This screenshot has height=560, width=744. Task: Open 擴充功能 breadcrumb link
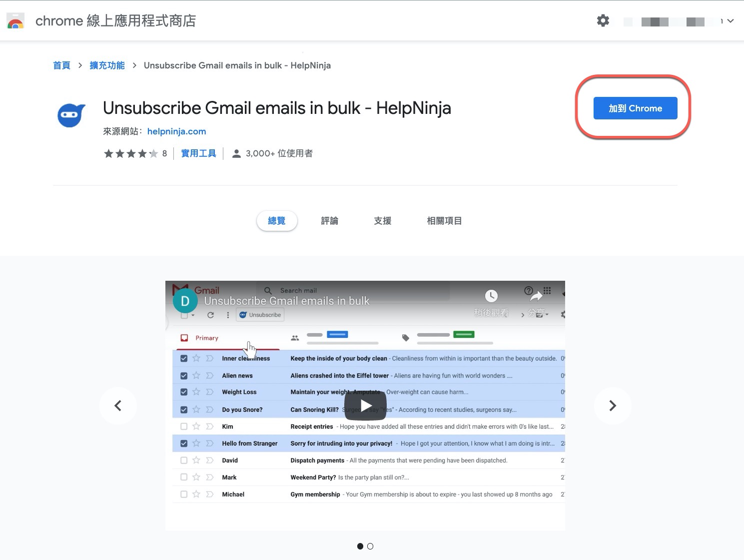tap(107, 65)
